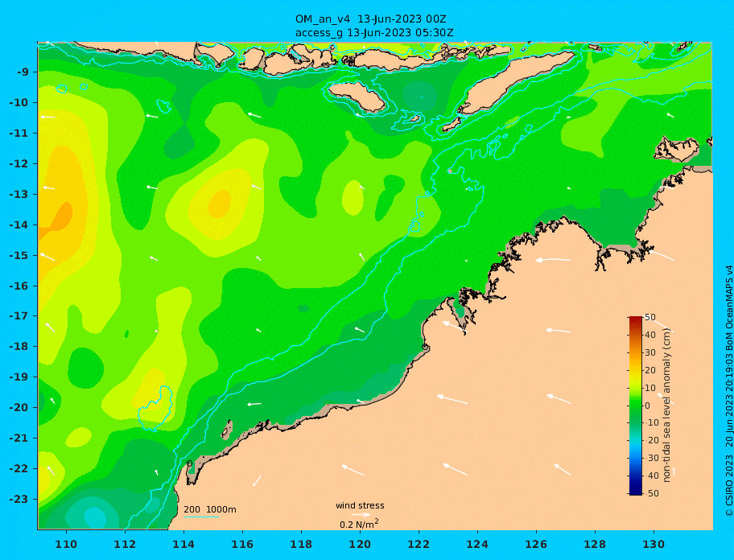Click the colorbar tick label "-30"
This screenshot has height=560, width=734.
point(650,458)
